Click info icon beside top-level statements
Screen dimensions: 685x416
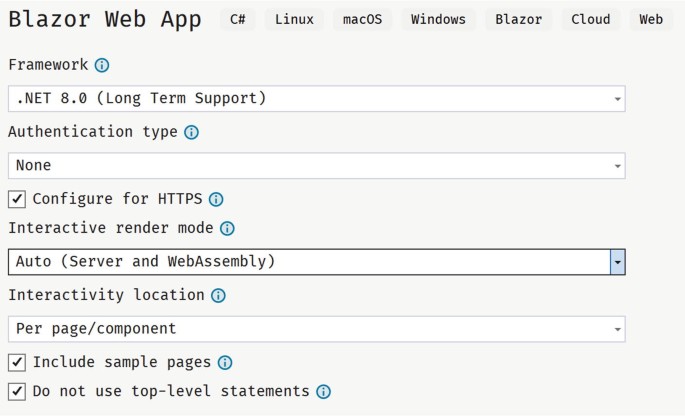(323, 392)
